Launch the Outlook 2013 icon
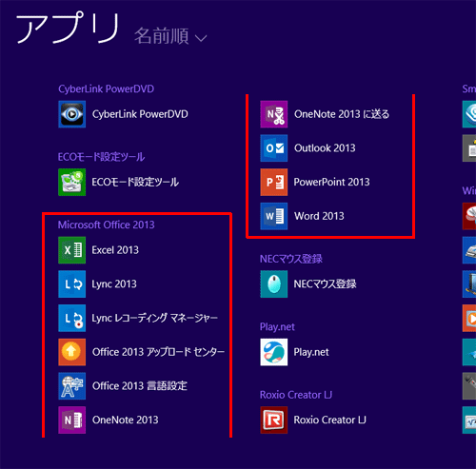This screenshot has width=476, height=469. click(x=274, y=148)
